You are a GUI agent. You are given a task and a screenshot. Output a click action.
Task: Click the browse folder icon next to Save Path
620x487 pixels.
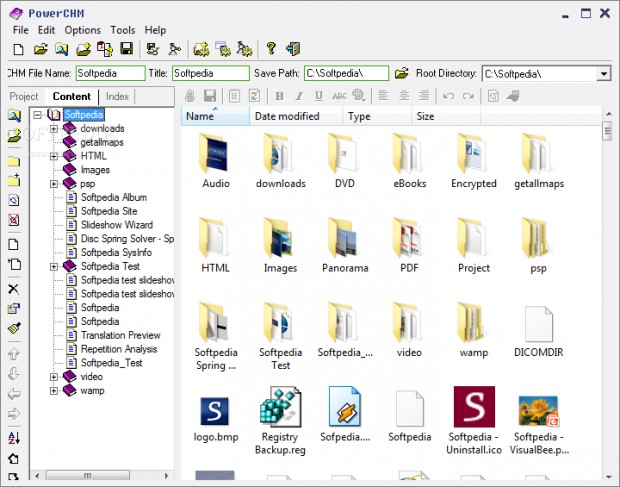pyautogui.click(x=401, y=73)
